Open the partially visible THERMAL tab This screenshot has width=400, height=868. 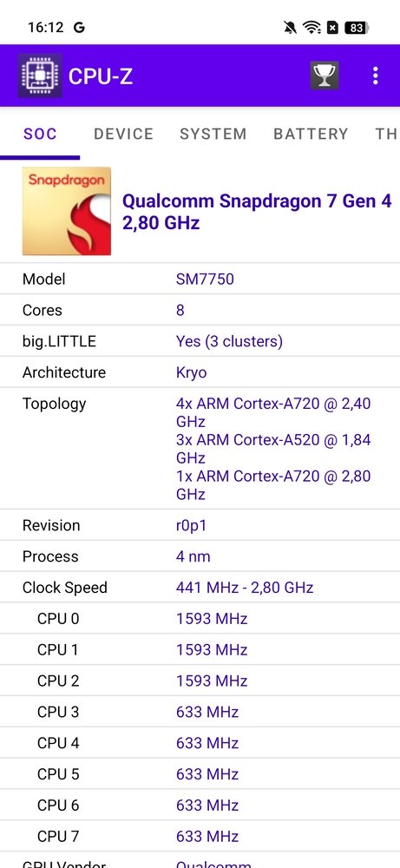coord(386,134)
